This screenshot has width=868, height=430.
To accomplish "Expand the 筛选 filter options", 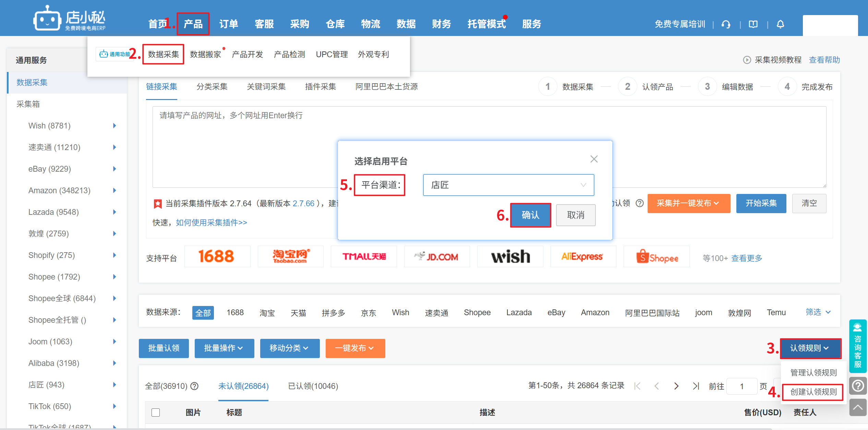I will pos(818,312).
